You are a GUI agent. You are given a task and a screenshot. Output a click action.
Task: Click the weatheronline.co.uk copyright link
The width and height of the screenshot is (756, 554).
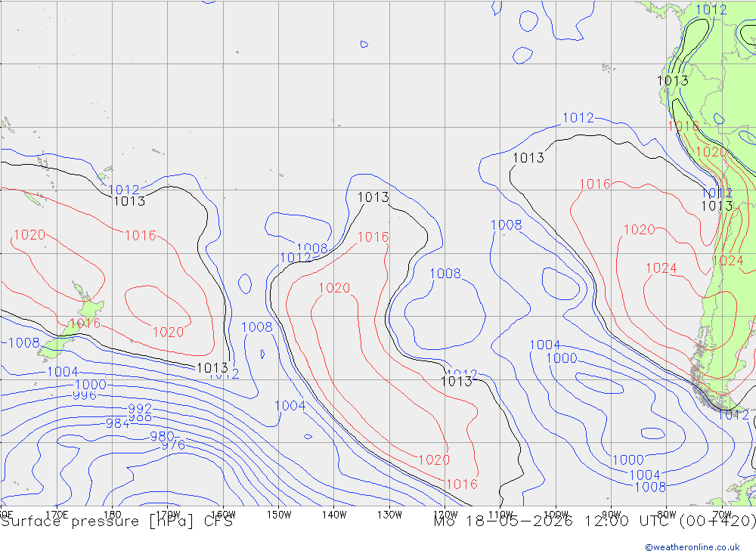coord(692,546)
